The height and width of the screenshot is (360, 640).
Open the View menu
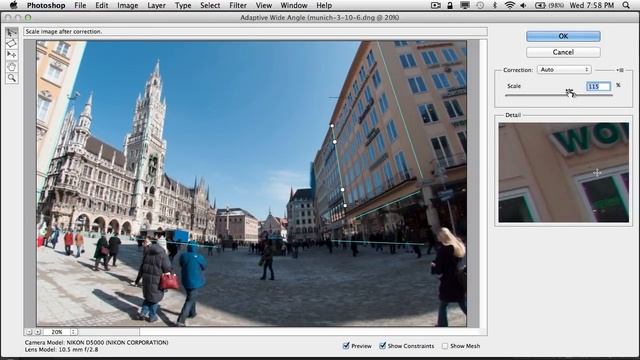pyautogui.click(x=264, y=5)
